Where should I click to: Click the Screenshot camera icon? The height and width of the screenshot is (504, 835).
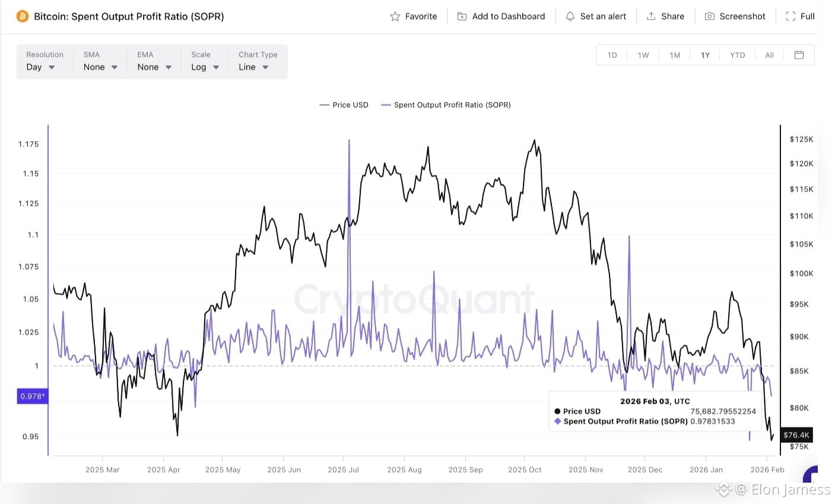click(x=709, y=17)
